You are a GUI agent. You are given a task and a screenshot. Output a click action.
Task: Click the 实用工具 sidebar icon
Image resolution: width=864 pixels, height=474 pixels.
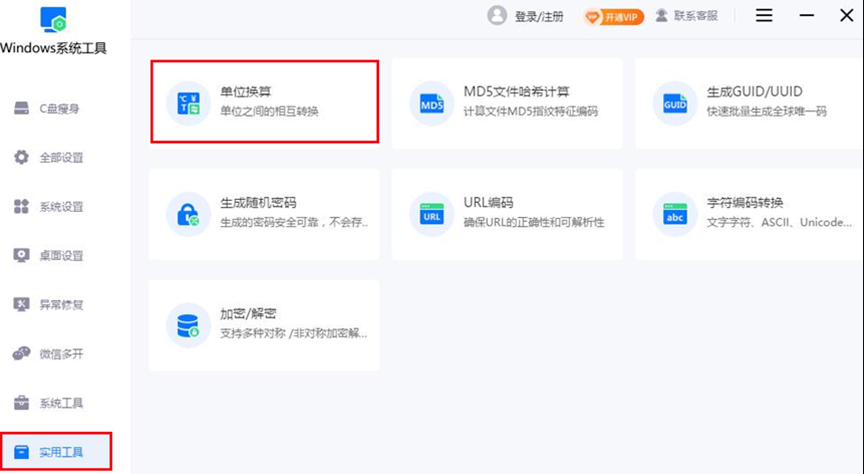point(21,452)
